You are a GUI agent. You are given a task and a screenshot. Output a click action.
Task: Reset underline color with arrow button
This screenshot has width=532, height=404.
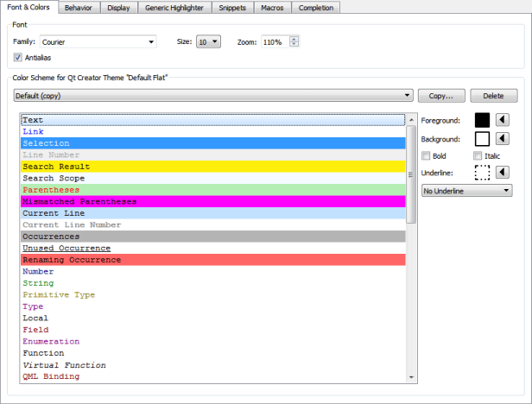click(503, 172)
